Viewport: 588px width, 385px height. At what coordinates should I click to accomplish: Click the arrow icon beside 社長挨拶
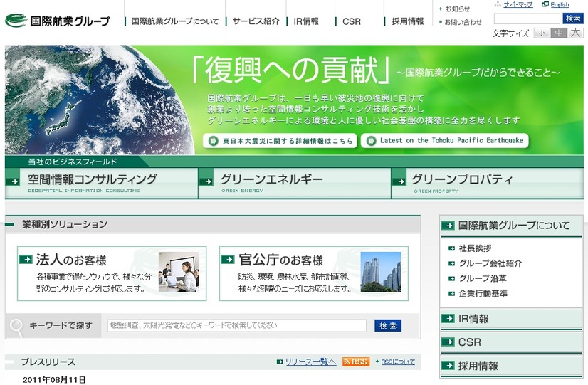(452, 248)
